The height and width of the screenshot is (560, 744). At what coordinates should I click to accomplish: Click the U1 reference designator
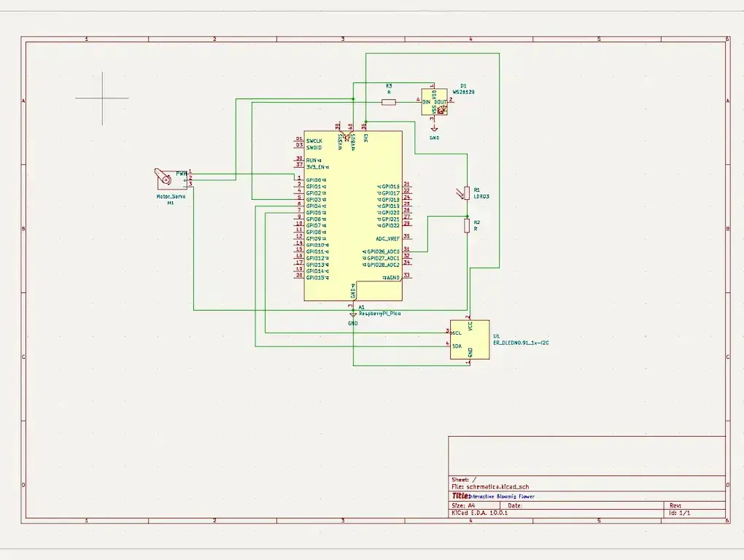496,335
